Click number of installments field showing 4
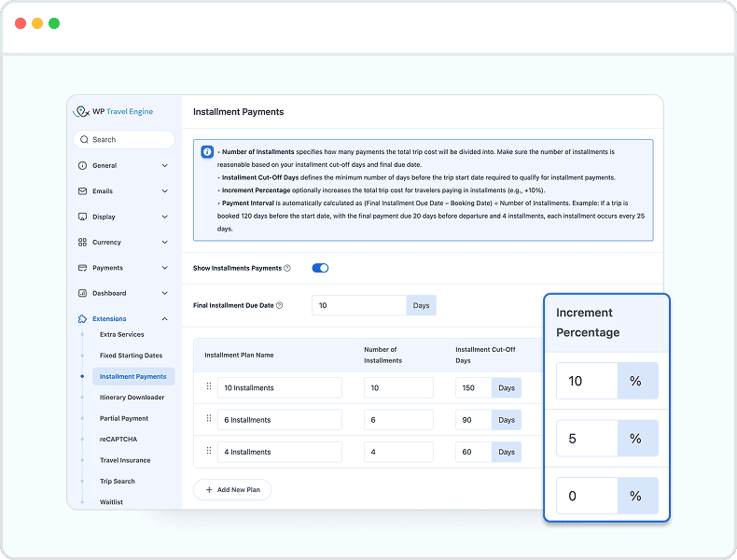Screen dimensions: 737x560 [398, 452]
